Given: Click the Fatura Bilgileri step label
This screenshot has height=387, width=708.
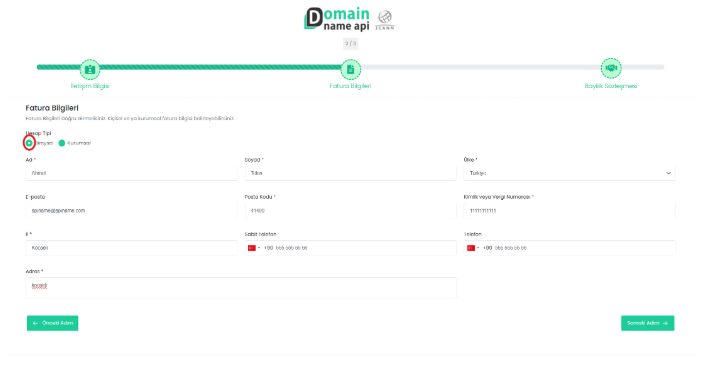Looking at the screenshot, I should [350, 86].
